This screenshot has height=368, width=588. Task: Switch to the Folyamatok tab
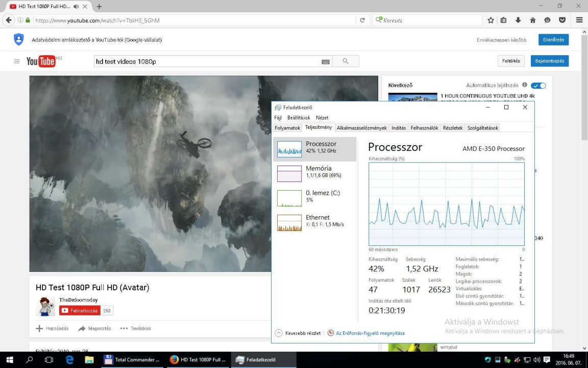[287, 128]
